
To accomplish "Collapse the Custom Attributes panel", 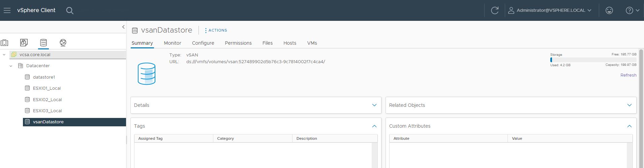I will tap(629, 126).
